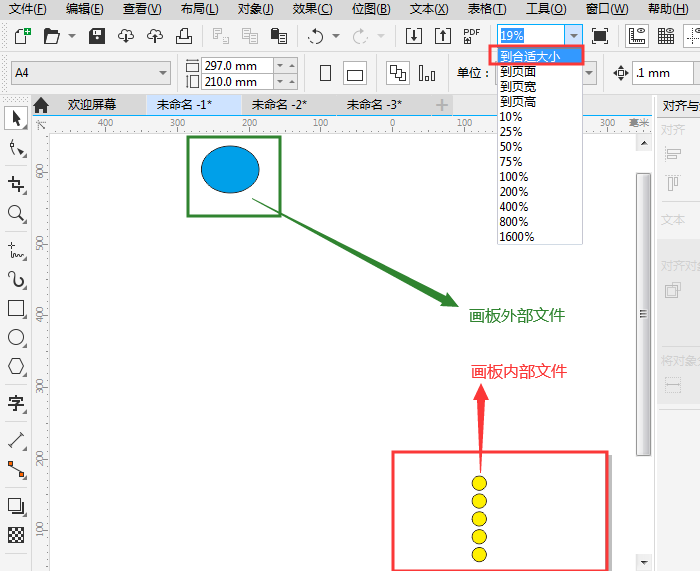Select the Shape edit tool

click(x=17, y=148)
